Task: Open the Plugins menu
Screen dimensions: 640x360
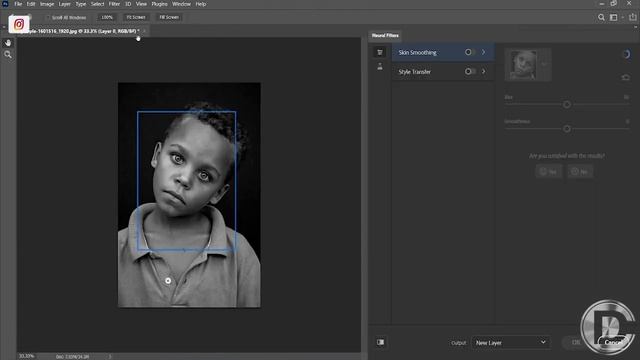Action: (160, 4)
